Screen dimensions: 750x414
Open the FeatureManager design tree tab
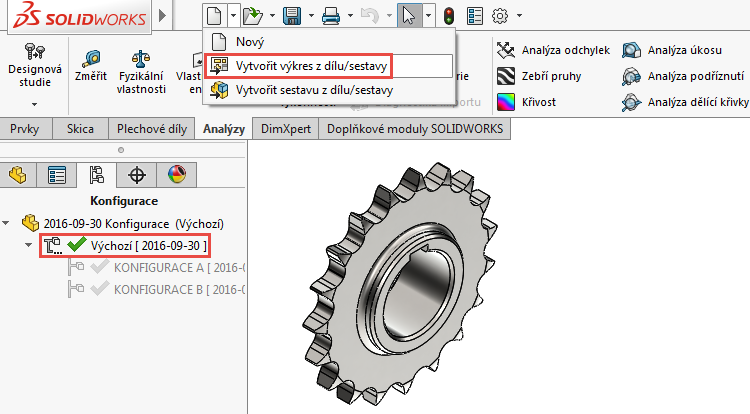point(18,175)
